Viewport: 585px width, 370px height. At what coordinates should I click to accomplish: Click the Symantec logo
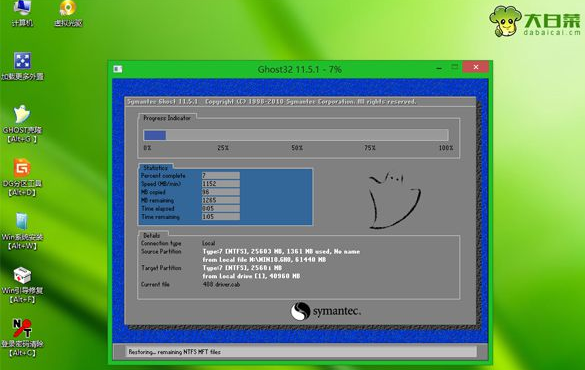[326, 311]
